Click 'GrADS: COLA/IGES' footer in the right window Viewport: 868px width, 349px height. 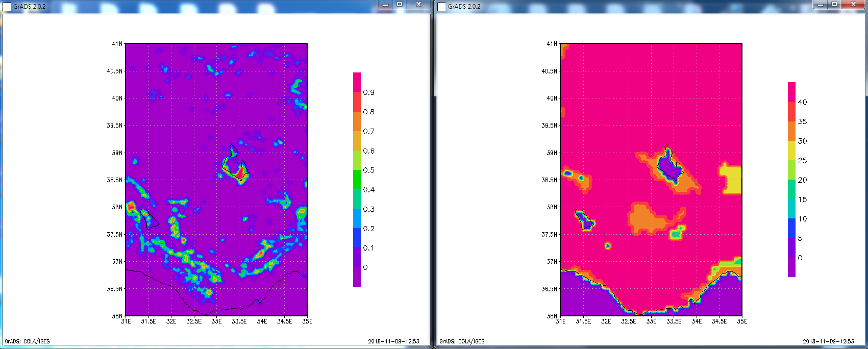tap(462, 341)
